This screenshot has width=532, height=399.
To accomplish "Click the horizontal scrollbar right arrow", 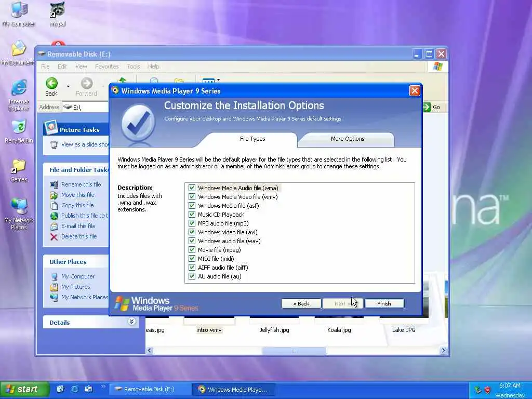I will [x=443, y=351].
